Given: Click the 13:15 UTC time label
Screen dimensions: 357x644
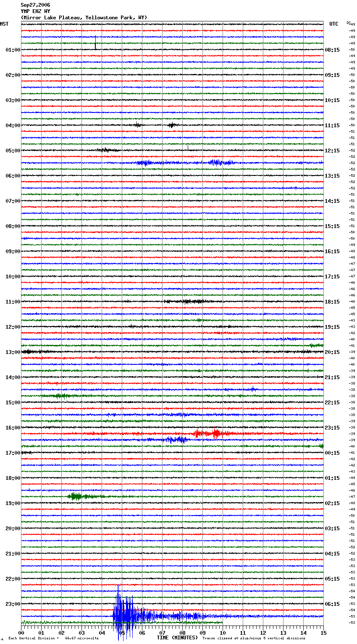Looking at the screenshot, I should coord(332,176).
